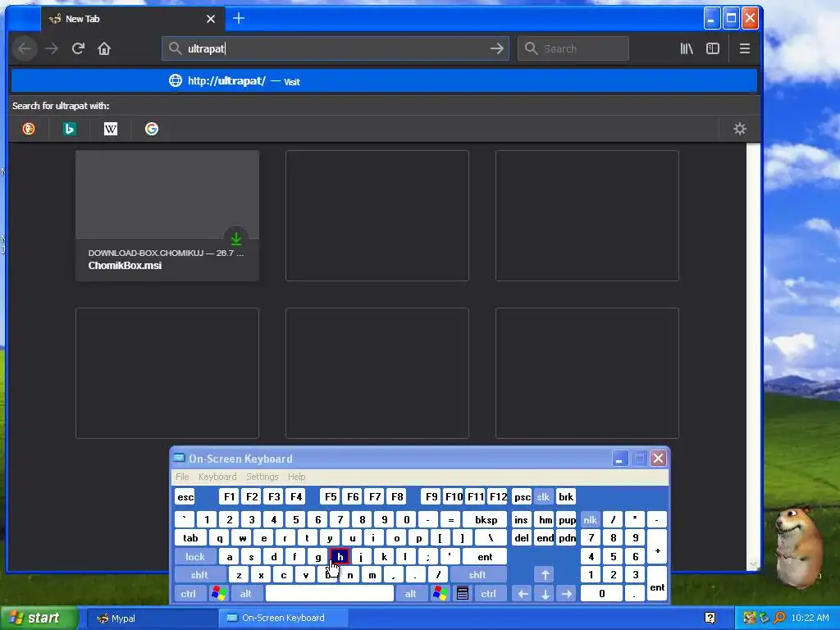The height and width of the screenshot is (630, 840).
Task: Search with Wikipedia icon
Action: 111,129
